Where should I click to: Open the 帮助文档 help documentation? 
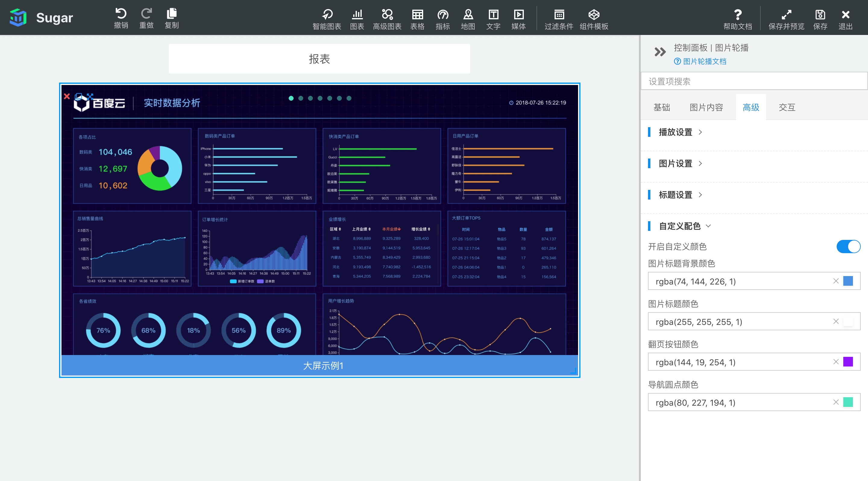click(738, 20)
